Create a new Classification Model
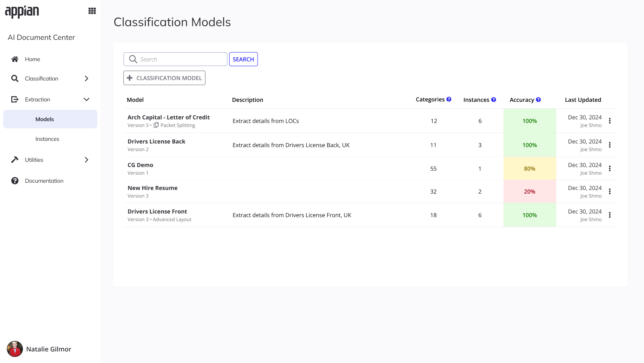 [x=164, y=78]
